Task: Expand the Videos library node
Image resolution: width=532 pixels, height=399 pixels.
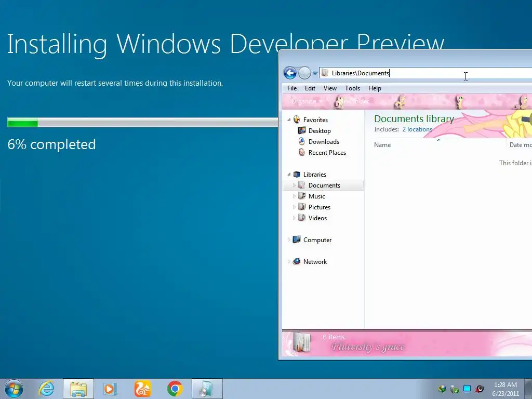Action: (294, 218)
